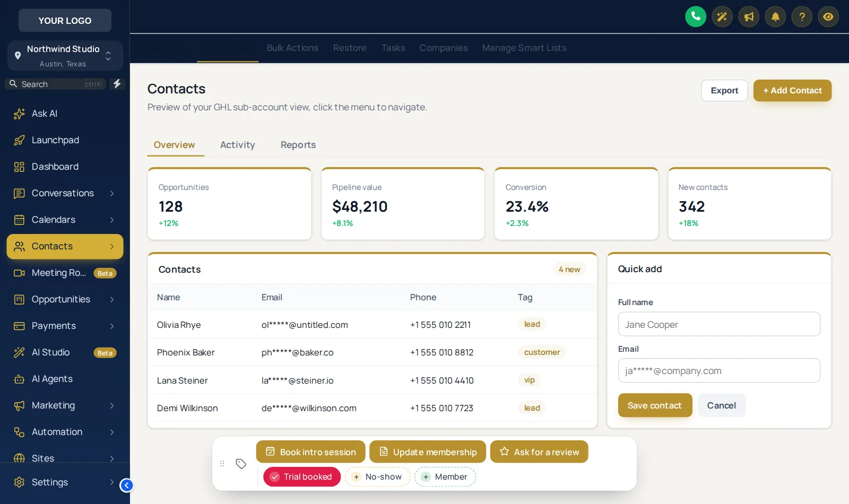Open the bell notifications icon
This screenshot has height=504, width=849.
point(775,16)
